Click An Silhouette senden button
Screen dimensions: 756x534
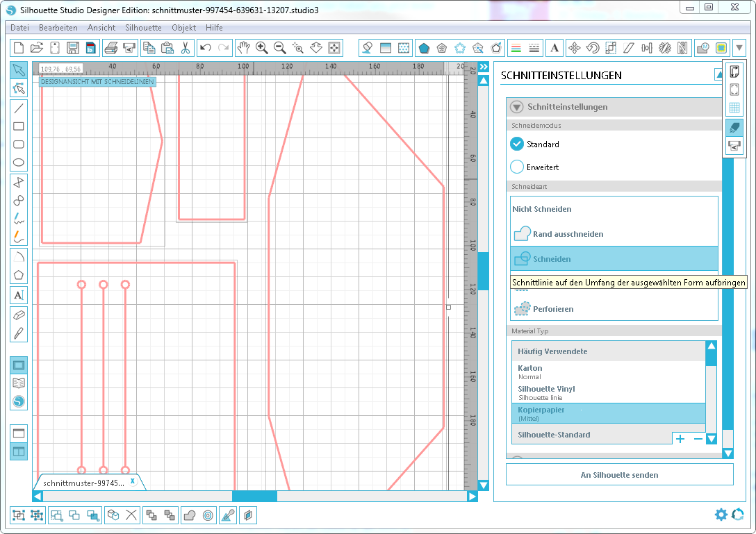click(x=619, y=475)
